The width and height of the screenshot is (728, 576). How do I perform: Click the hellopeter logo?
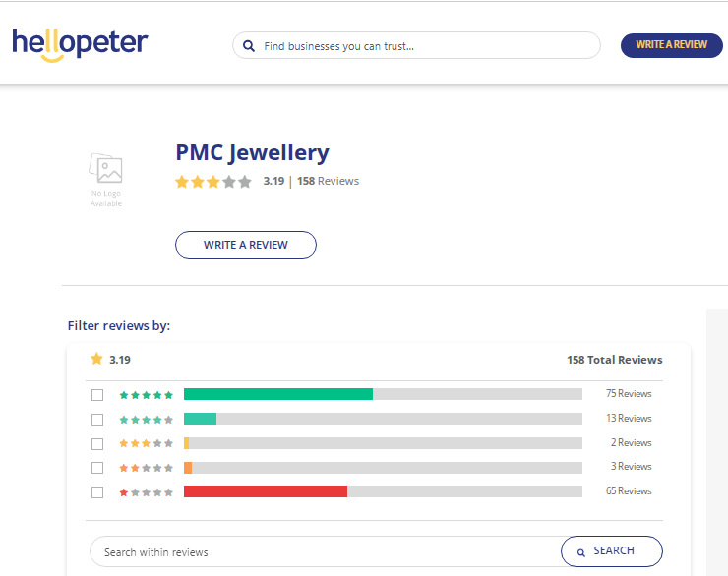(80, 44)
